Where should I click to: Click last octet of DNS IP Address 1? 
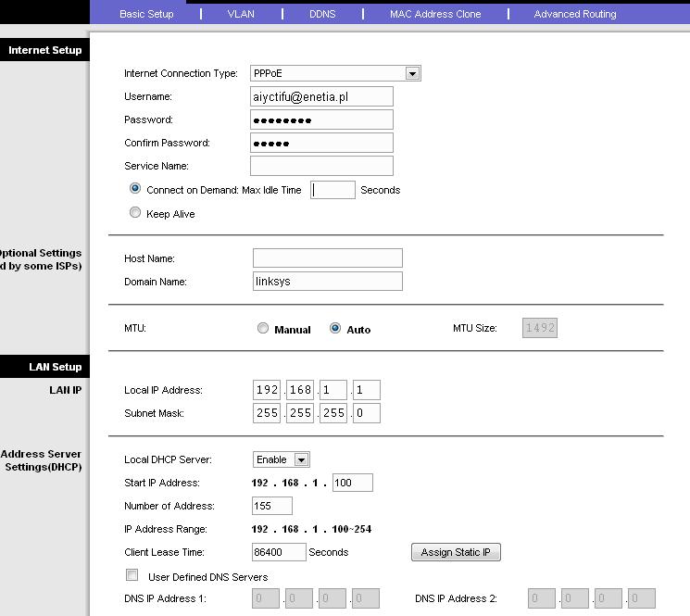pos(366,598)
